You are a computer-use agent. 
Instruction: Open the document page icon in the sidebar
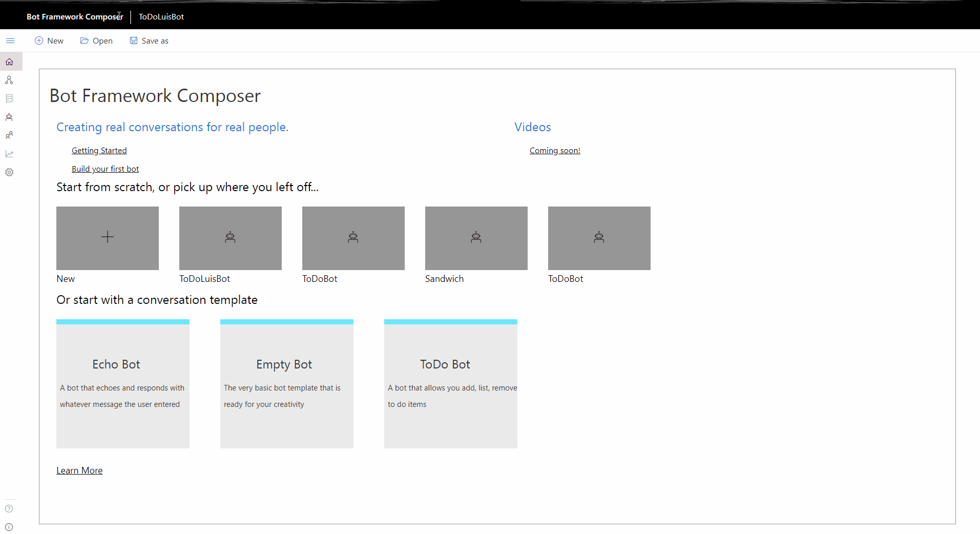pyautogui.click(x=9, y=98)
